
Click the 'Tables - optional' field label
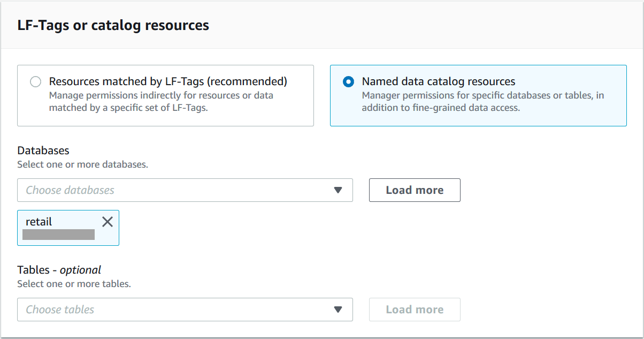(59, 270)
